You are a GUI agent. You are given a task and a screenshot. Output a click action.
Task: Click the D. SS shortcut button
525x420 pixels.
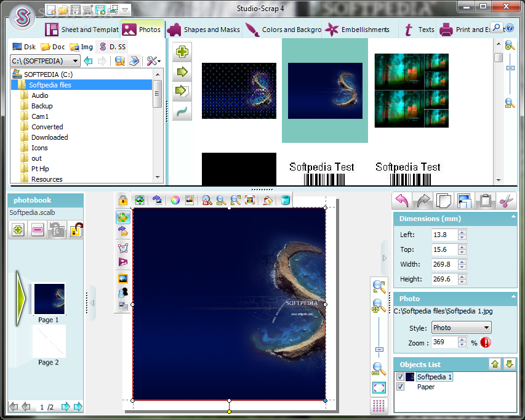pyautogui.click(x=113, y=47)
